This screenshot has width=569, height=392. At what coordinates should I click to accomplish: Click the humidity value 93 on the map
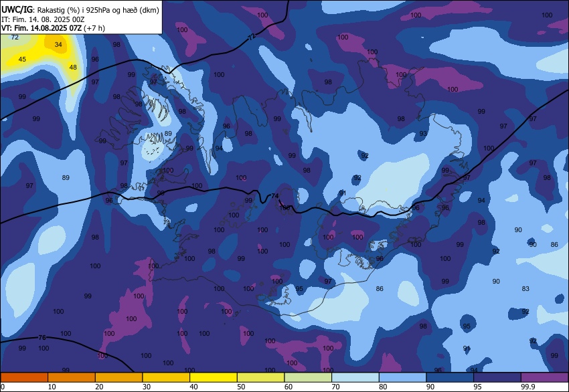[x=423, y=133]
